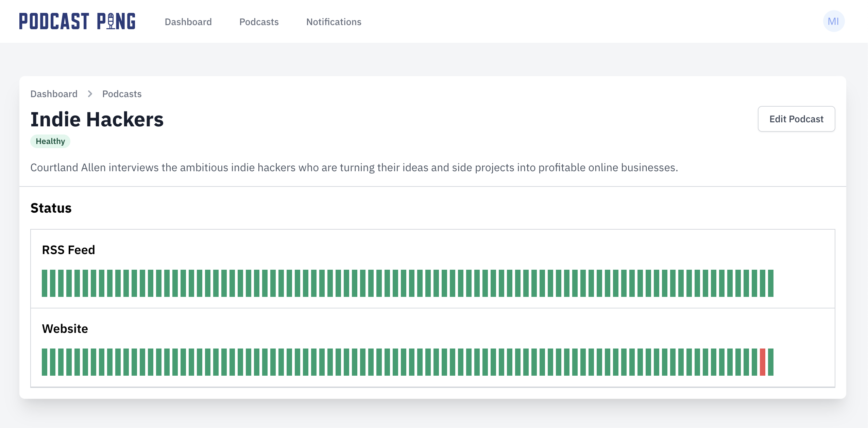Screen dimensions: 868x428
Task: Click the Indie Hackers title
Action: pos(97,119)
